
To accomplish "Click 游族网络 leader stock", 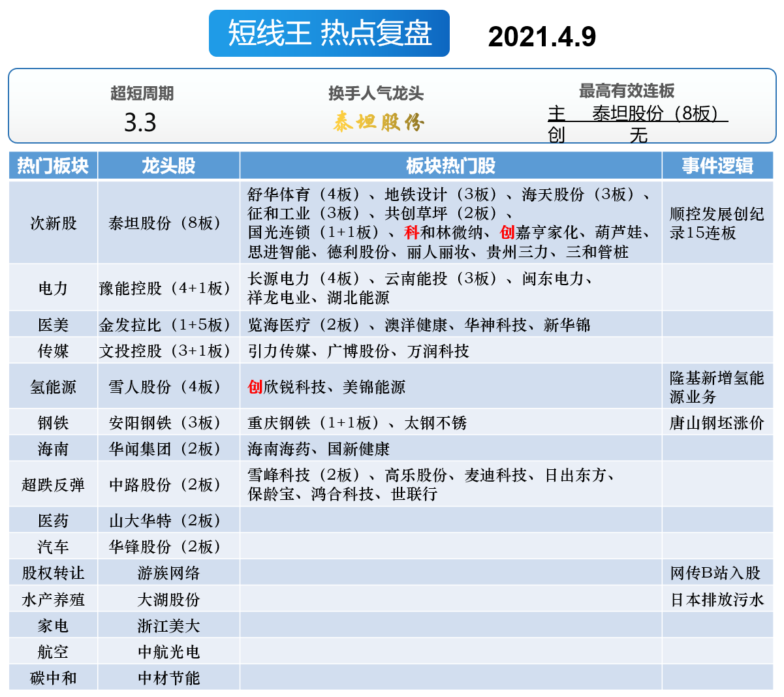I will (168, 573).
